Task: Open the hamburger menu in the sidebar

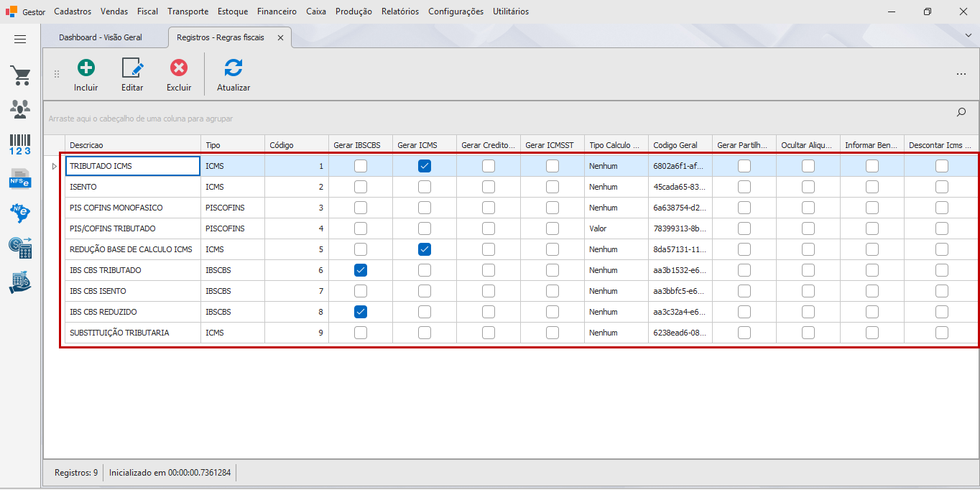Action: click(x=20, y=40)
